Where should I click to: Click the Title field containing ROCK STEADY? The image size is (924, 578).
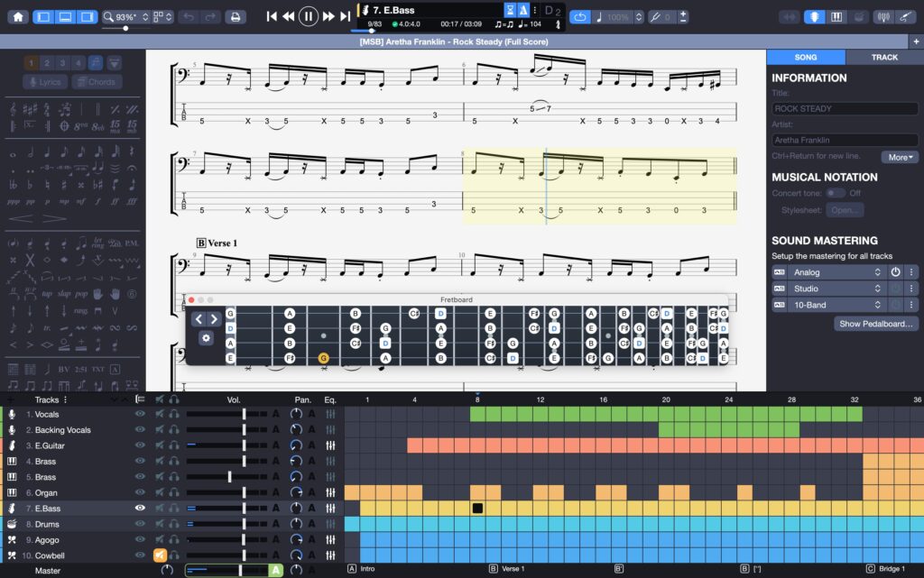pyautogui.click(x=844, y=107)
